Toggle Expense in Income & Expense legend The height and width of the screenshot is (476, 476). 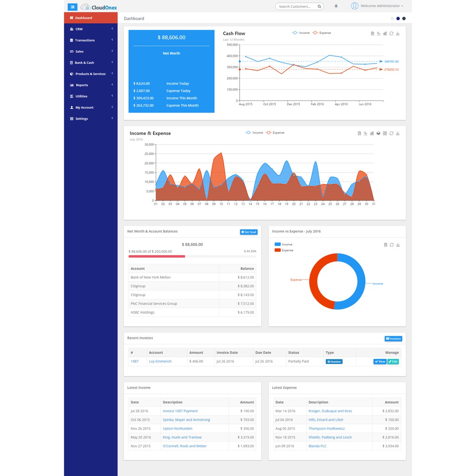(x=275, y=132)
